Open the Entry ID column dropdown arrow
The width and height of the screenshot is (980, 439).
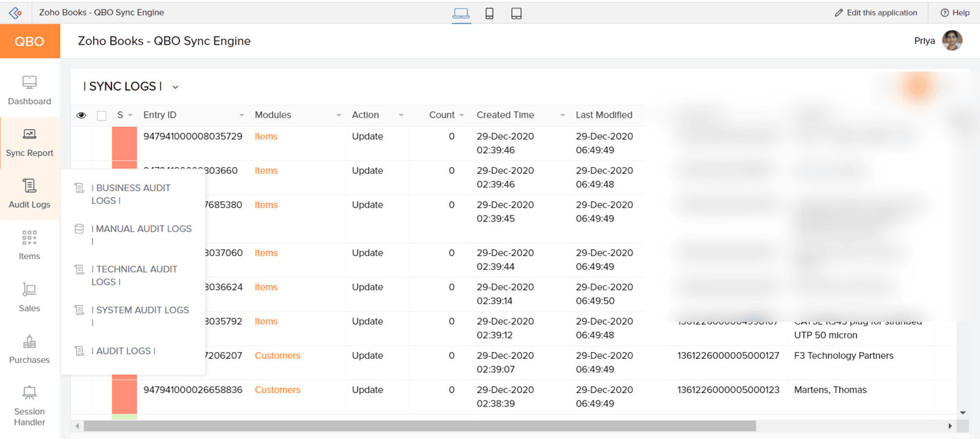241,115
